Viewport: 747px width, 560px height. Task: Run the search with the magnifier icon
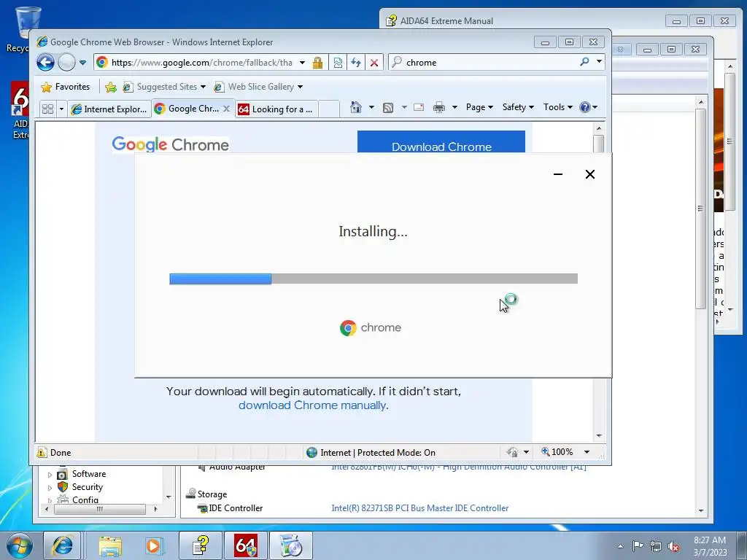click(x=584, y=62)
